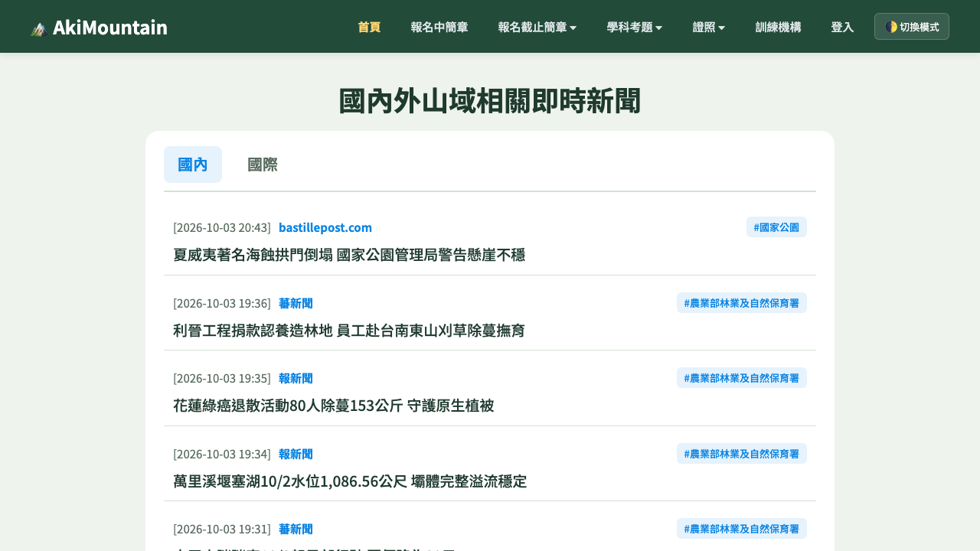Expand the 證照 dropdown menu

[x=708, y=27]
